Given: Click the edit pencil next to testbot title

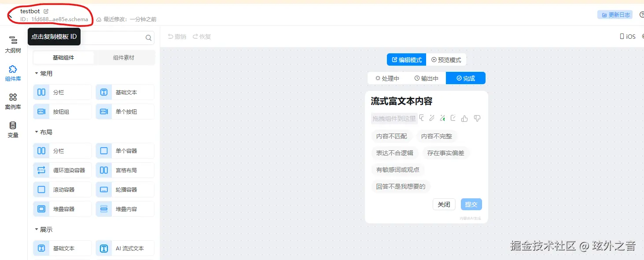Looking at the screenshot, I should (45, 11).
